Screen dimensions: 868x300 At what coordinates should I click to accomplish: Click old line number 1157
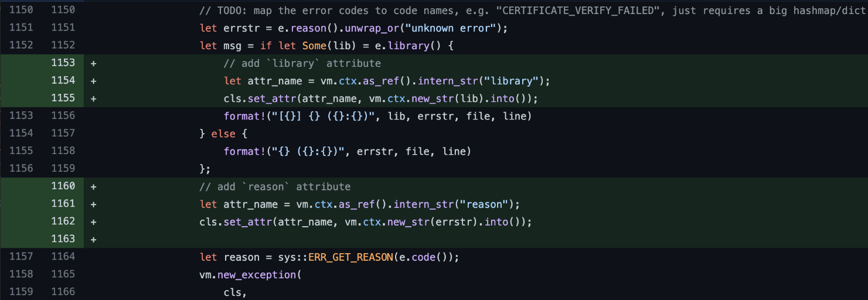tap(21, 256)
